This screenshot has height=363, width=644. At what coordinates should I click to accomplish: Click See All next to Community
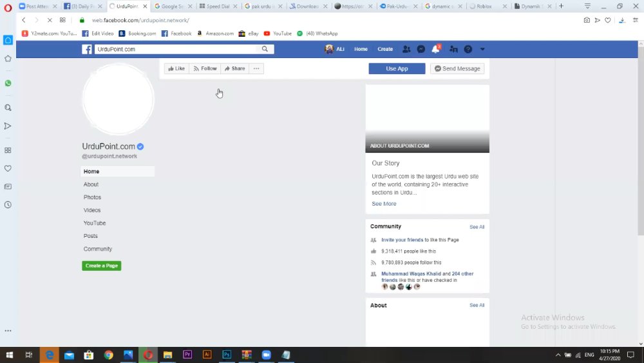477,227
